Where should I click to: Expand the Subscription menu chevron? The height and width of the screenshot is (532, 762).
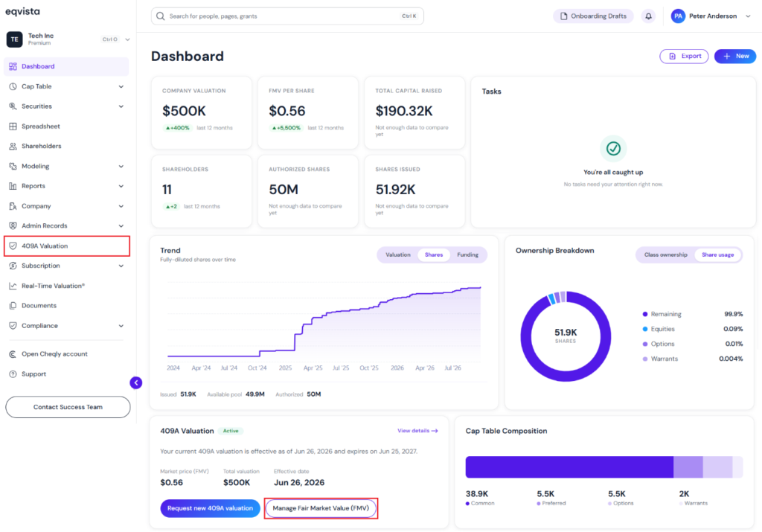point(121,266)
